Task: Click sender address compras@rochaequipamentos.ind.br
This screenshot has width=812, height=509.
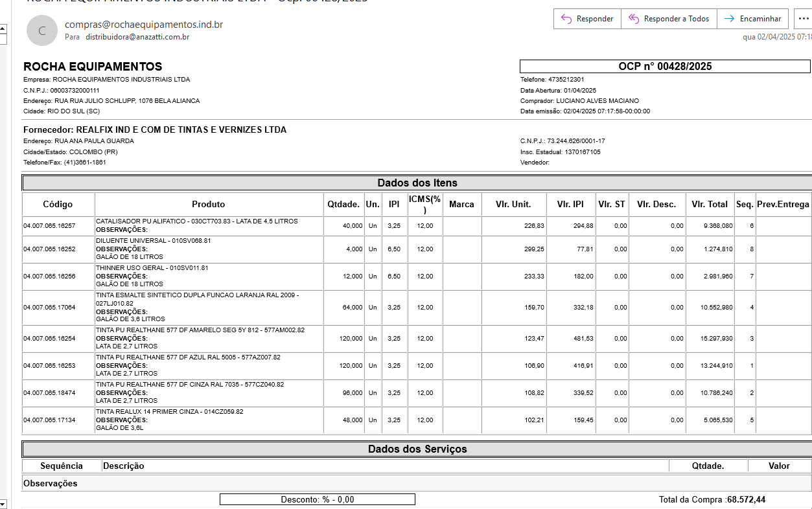Action: [144, 25]
